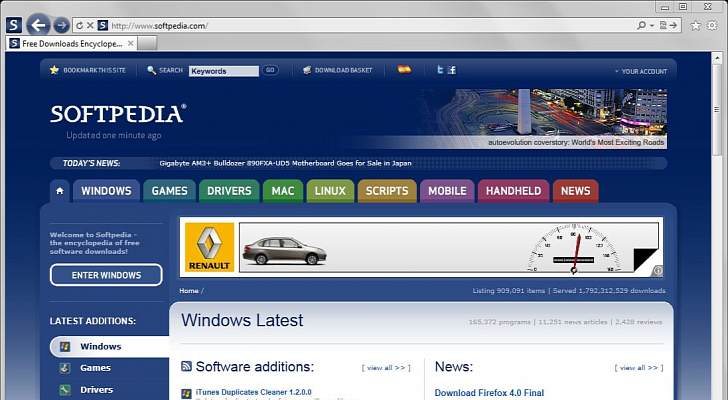Click the Facebook icon in header
The image size is (728, 400).
click(x=451, y=70)
